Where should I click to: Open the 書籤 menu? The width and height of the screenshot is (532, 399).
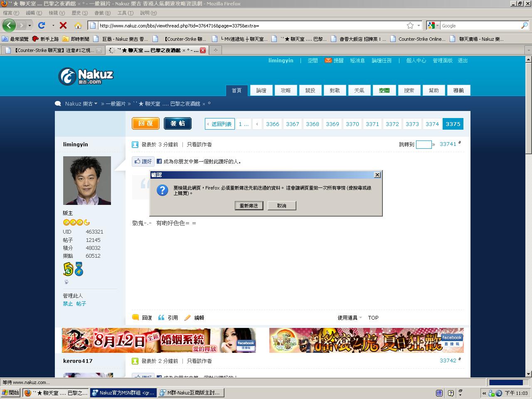102,13
